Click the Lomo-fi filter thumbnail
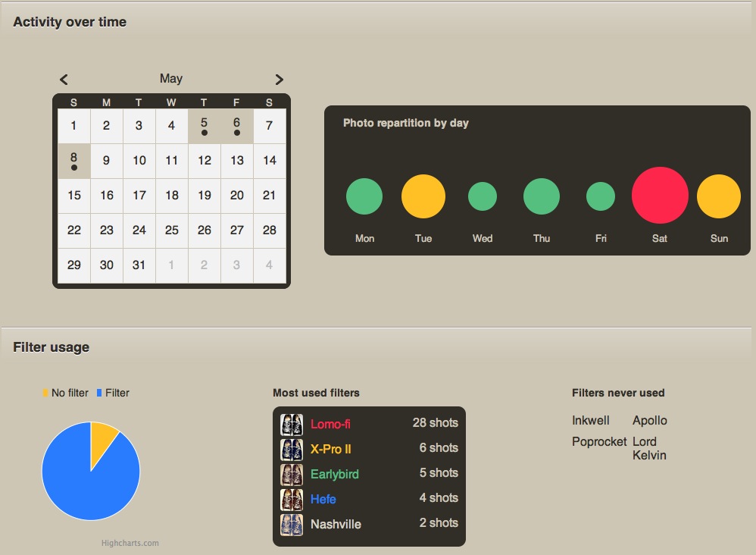This screenshot has width=756, height=555. (292, 424)
